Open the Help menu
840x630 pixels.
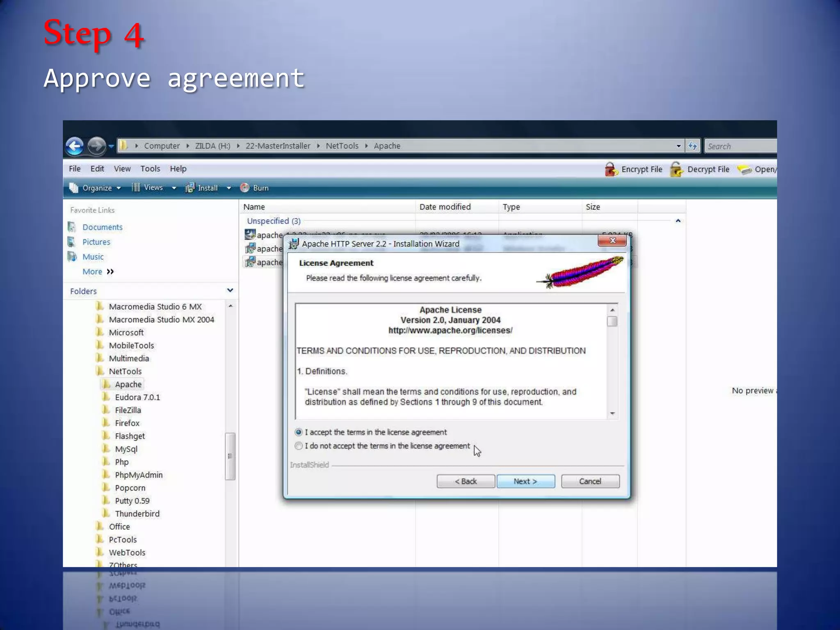[x=178, y=169]
